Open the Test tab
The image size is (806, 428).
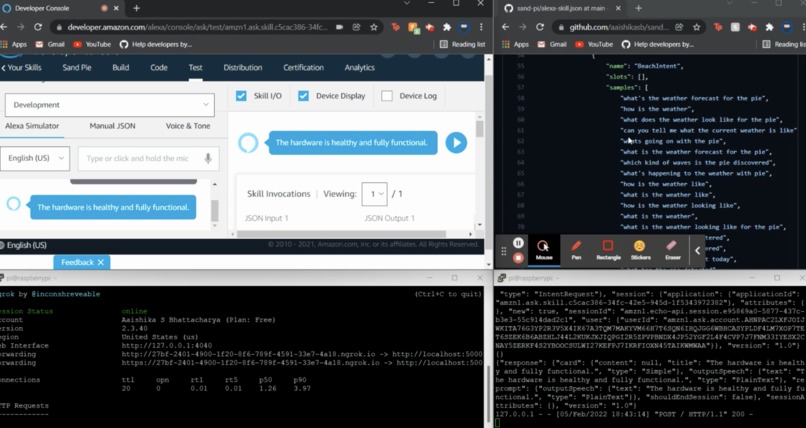[195, 67]
